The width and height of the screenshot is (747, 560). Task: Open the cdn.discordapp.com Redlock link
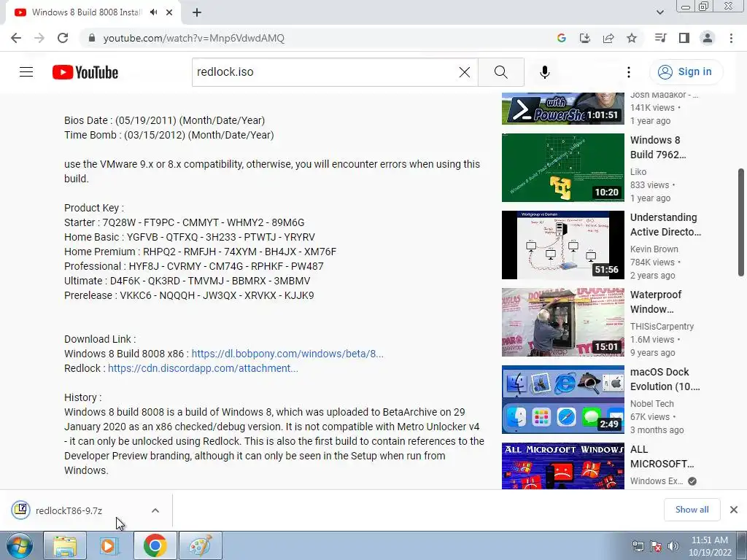[203, 368]
